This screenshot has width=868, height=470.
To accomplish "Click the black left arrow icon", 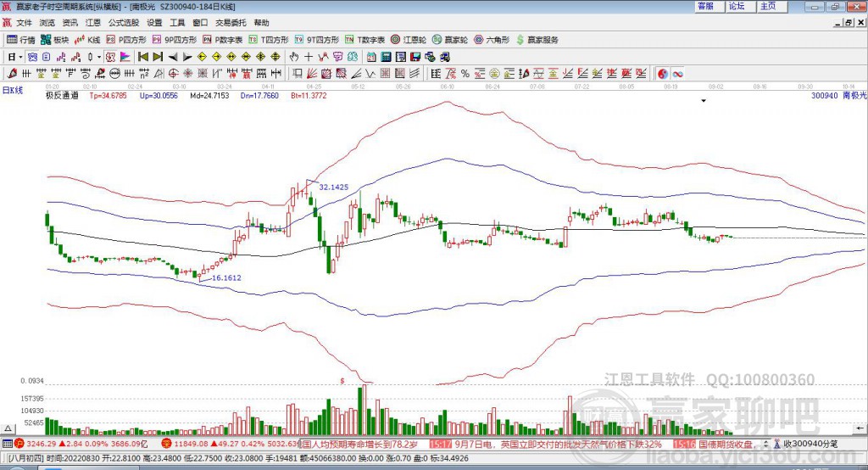I will click(173, 57).
